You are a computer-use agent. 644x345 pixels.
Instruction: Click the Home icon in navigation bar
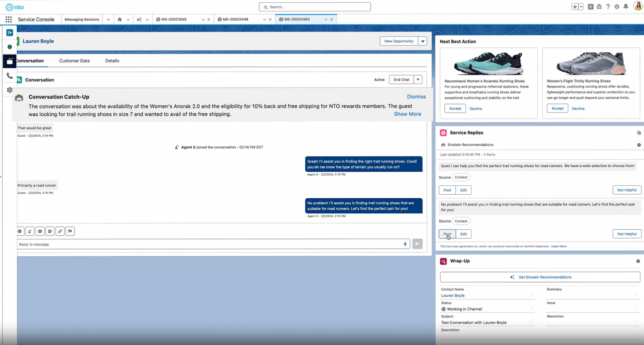[120, 19]
